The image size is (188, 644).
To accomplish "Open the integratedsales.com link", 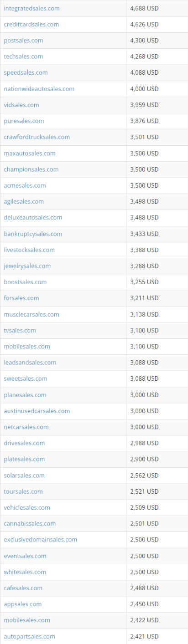I will tap(31, 8).
